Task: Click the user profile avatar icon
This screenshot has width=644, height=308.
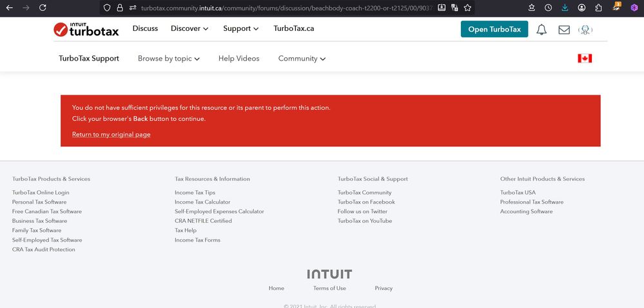Action: coord(585,30)
